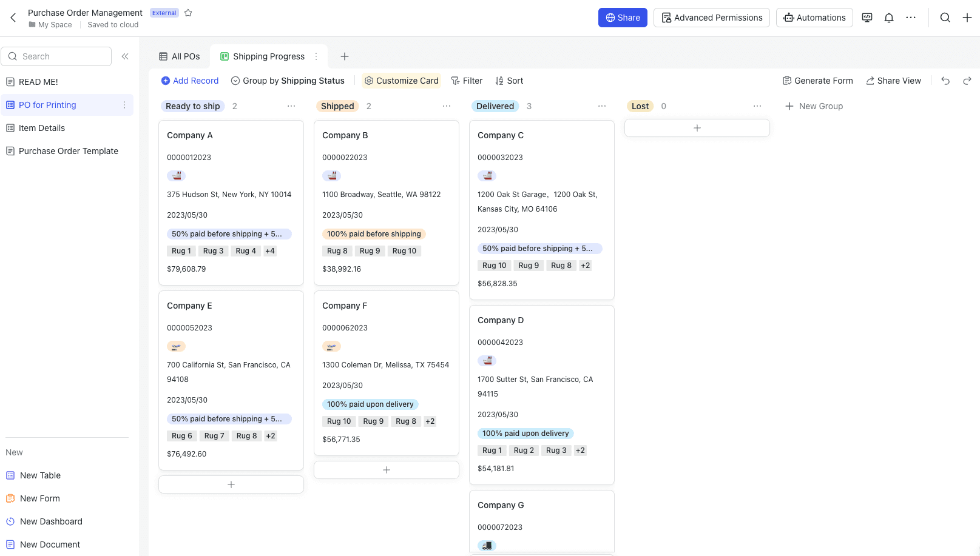
Task: Click Generate Form
Action: click(x=817, y=81)
